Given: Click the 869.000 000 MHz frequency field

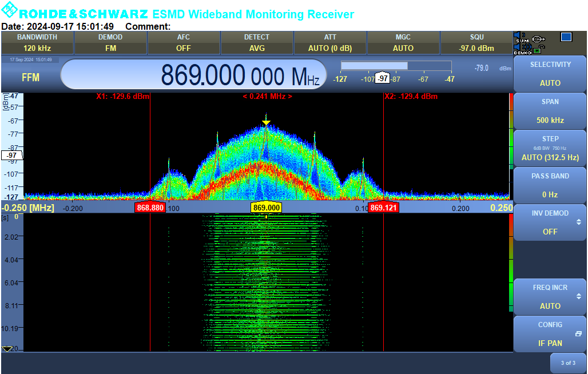Looking at the screenshot, I should click(x=194, y=74).
